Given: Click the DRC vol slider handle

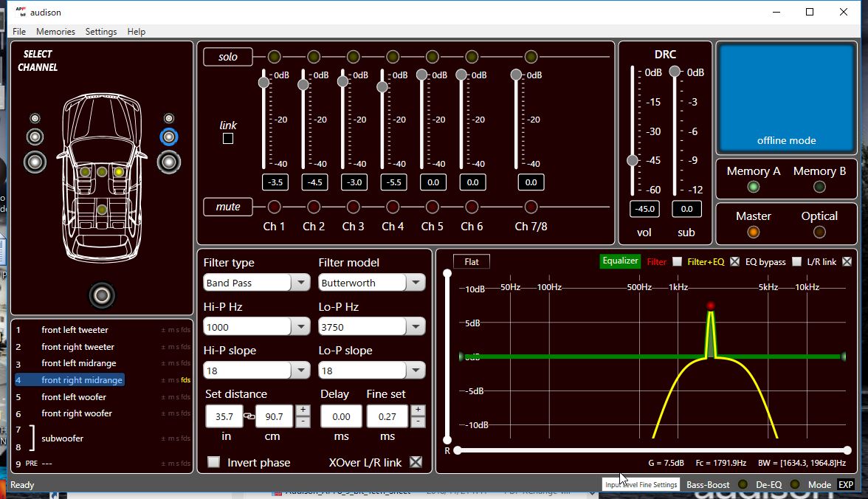Looking at the screenshot, I should coord(632,161).
